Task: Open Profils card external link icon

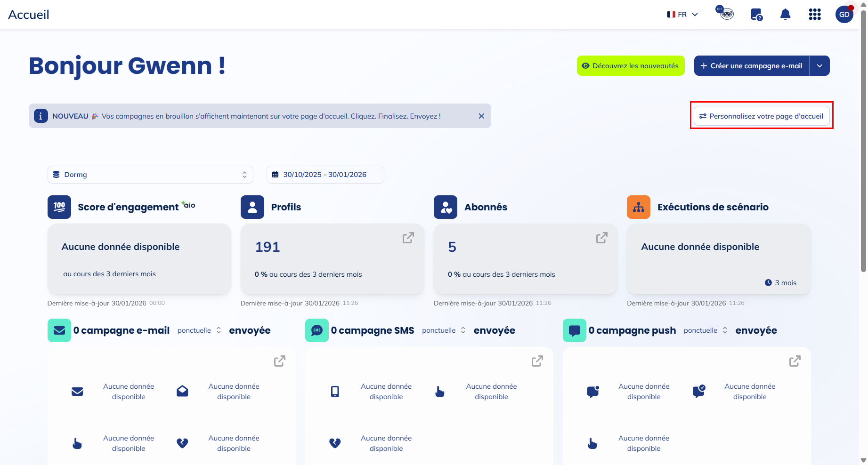Action: pyautogui.click(x=408, y=238)
